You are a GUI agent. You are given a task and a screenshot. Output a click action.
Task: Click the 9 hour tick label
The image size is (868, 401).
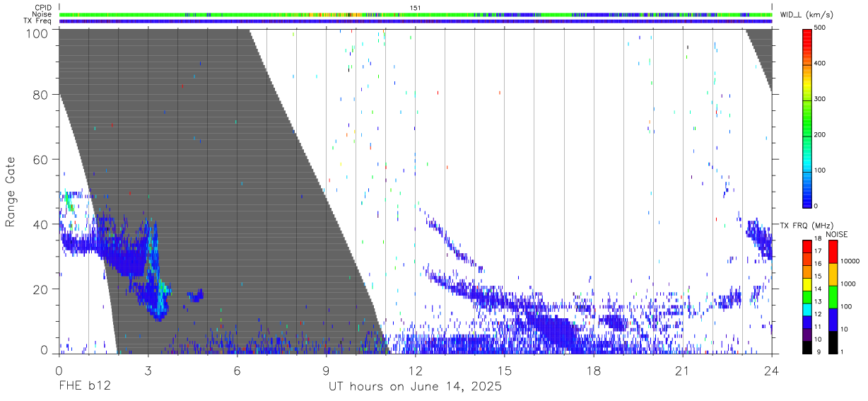click(326, 370)
